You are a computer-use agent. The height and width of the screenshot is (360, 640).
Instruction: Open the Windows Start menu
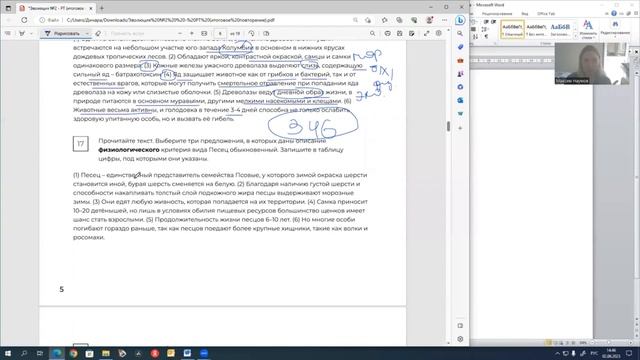point(8,353)
